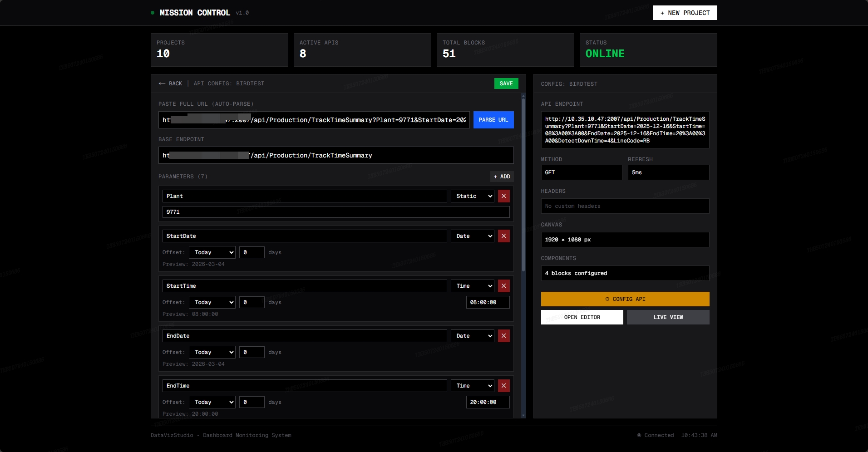Screen dimensions: 868x452
Task: Click the PARAMETERS (7) heading
Action: pos(183,177)
